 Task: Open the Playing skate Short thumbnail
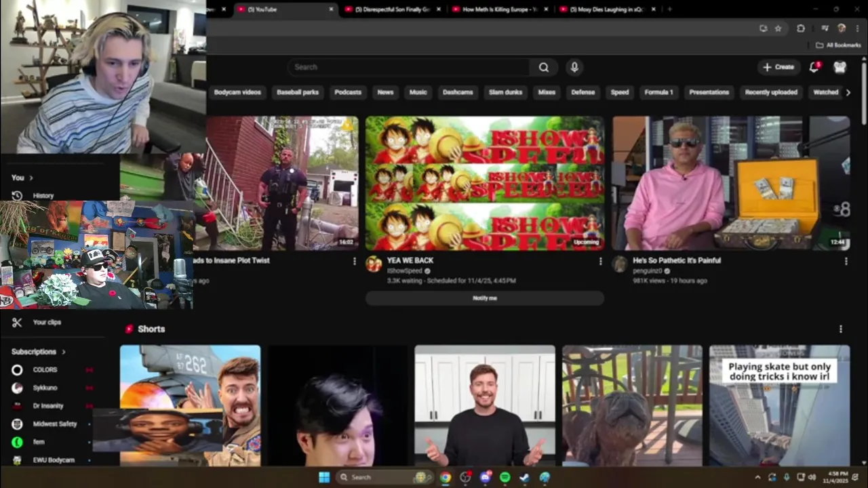780,405
